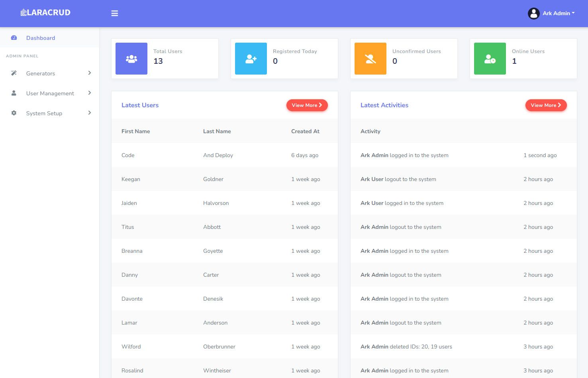Screen dimensions: 588x378
Task: Click the Dashboard gauge icon
Action: pos(14,38)
